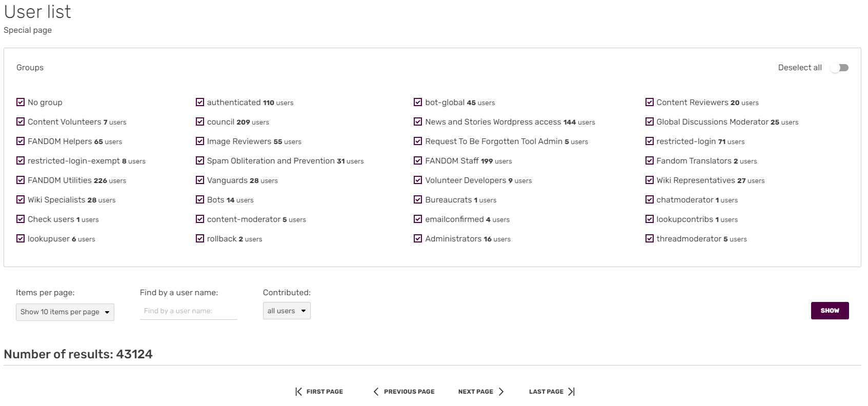Uncheck the FANDOM Staff checkbox
This screenshot has height=406, width=868.
point(418,160)
